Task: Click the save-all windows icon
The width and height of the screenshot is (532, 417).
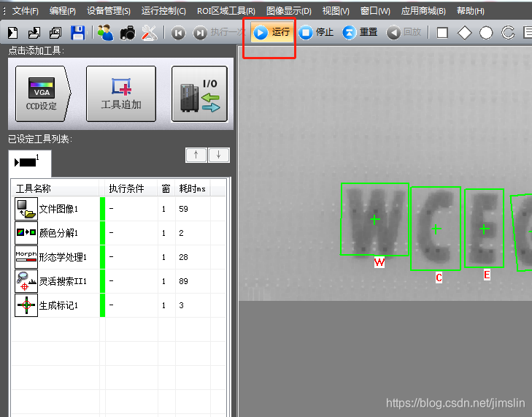Action: [x=55, y=33]
